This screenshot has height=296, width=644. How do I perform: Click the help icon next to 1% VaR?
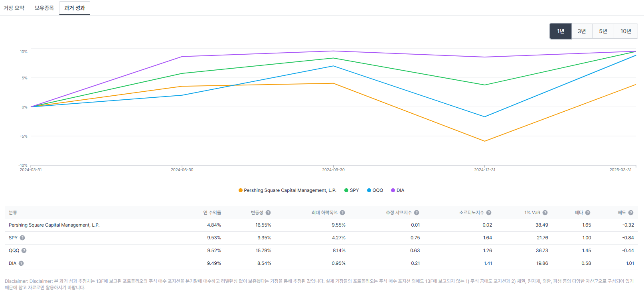545,213
